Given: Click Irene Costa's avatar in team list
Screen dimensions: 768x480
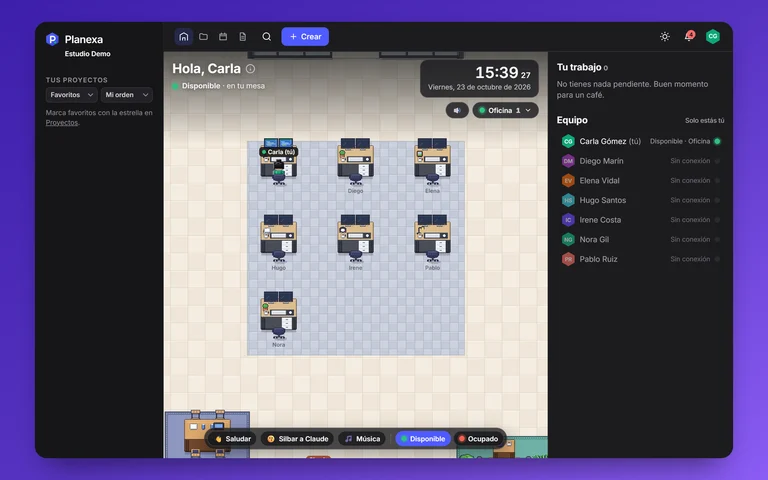Looking at the screenshot, I should [568, 219].
